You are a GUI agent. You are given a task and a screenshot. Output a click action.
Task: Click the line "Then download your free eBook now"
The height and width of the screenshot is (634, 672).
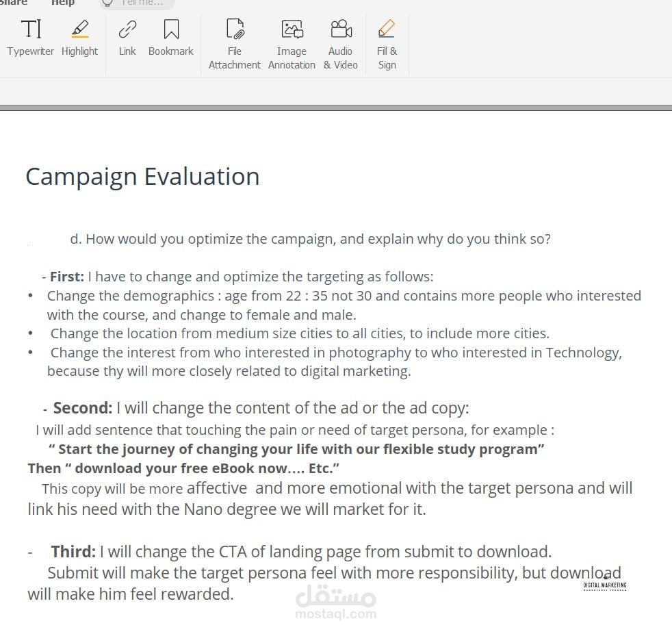point(183,468)
